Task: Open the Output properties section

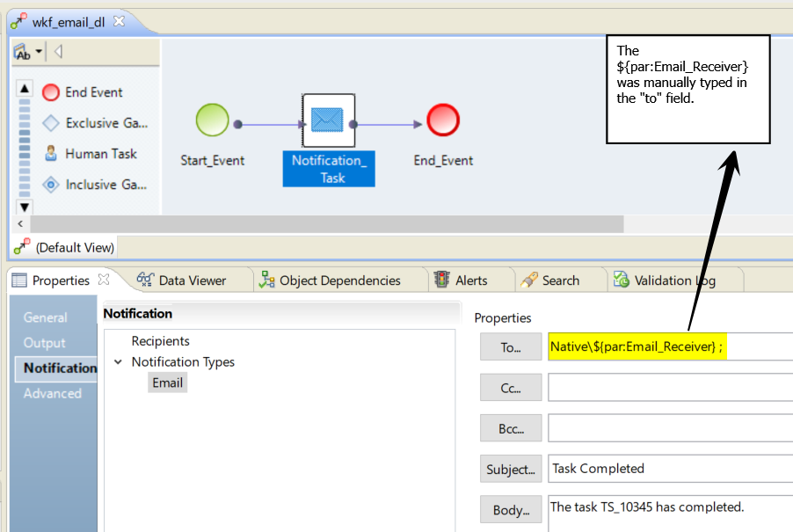Action: (x=45, y=343)
